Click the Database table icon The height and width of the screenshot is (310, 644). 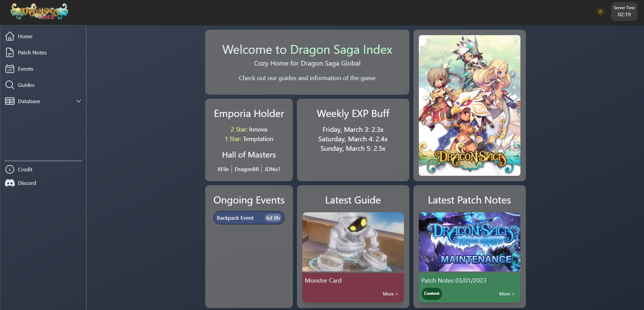point(10,101)
